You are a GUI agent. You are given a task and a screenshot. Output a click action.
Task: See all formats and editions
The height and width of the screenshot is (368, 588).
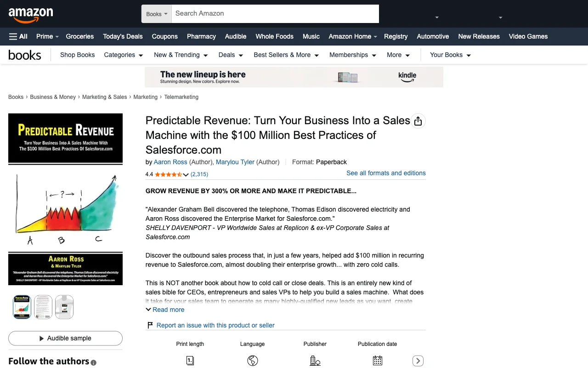[386, 173]
